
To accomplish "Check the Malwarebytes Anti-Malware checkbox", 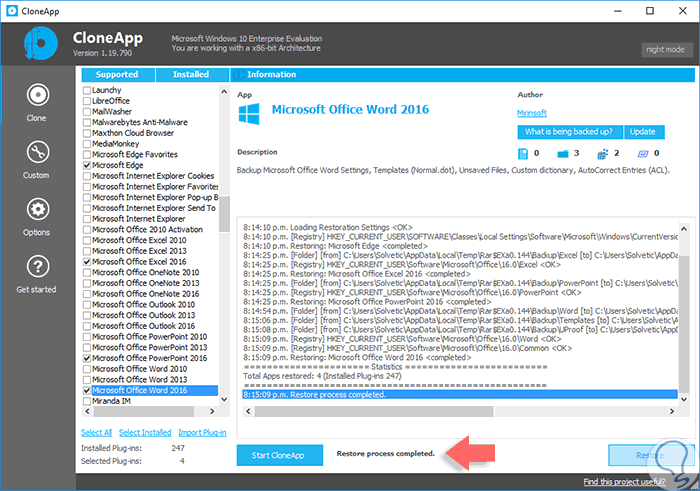I will pos(87,122).
